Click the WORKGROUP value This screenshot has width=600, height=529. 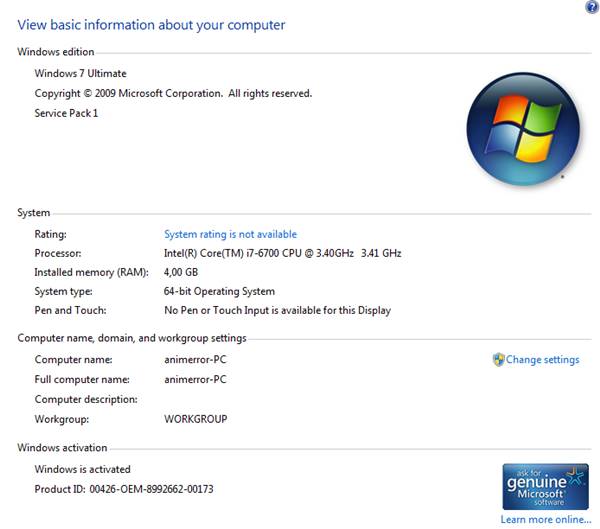pyautogui.click(x=196, y=419)
